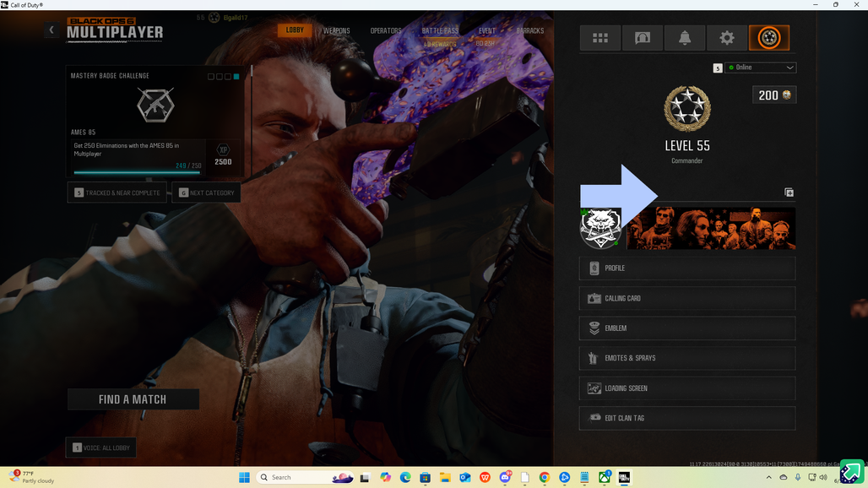This screenshot has width=868, height=488.
Task: Open the Windows Start menu
Action: click(x=244, y=478)
